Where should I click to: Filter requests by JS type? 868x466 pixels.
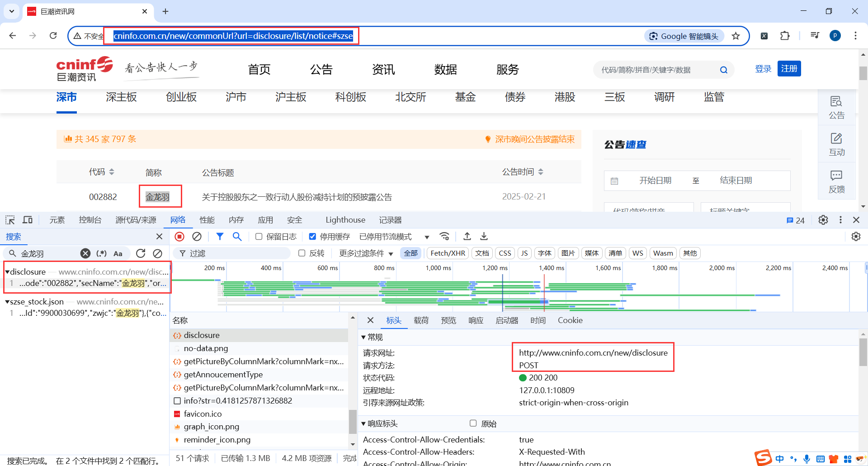pos(524,253)
